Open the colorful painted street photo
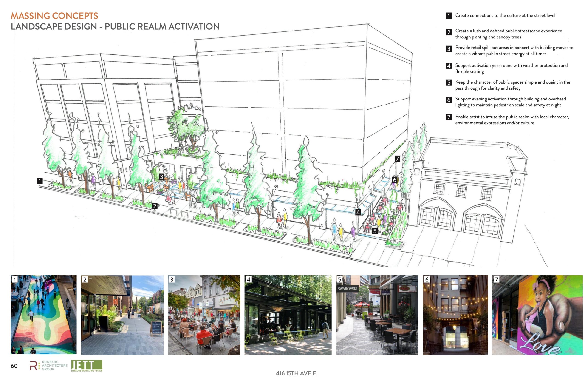This screenshot has width=588, height=381. (43, 315)
